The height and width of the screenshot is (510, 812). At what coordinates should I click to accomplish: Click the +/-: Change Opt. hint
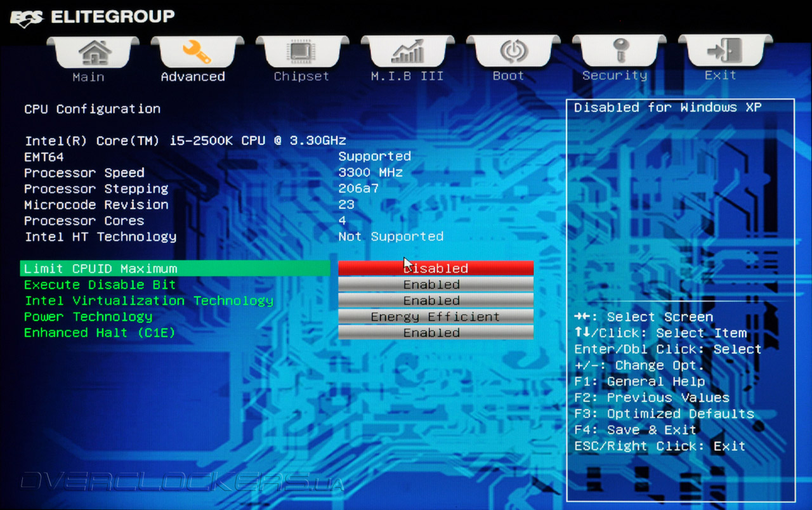click(x=639, y=365)
